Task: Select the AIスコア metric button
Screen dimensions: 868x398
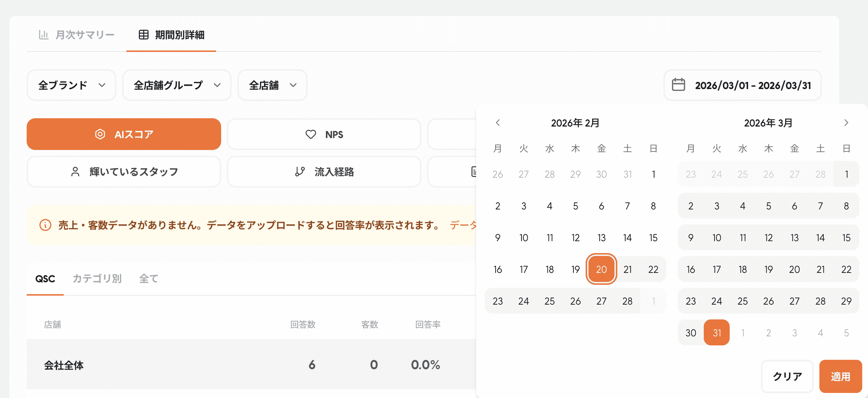Action: 124,134
